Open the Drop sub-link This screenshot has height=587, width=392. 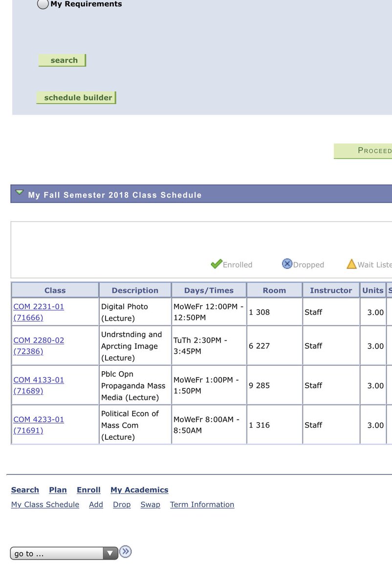[122, 504]
